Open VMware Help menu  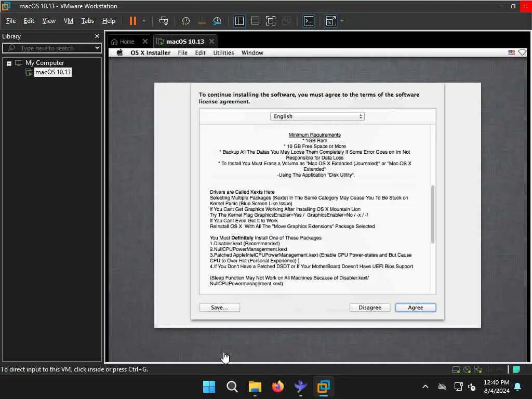109,21
